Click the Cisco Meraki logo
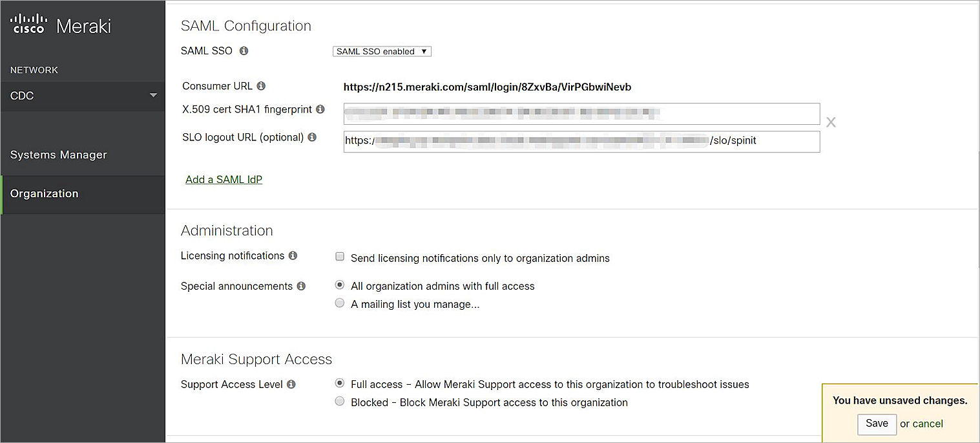This screenshot has width=980, height=443. point(60,24)
